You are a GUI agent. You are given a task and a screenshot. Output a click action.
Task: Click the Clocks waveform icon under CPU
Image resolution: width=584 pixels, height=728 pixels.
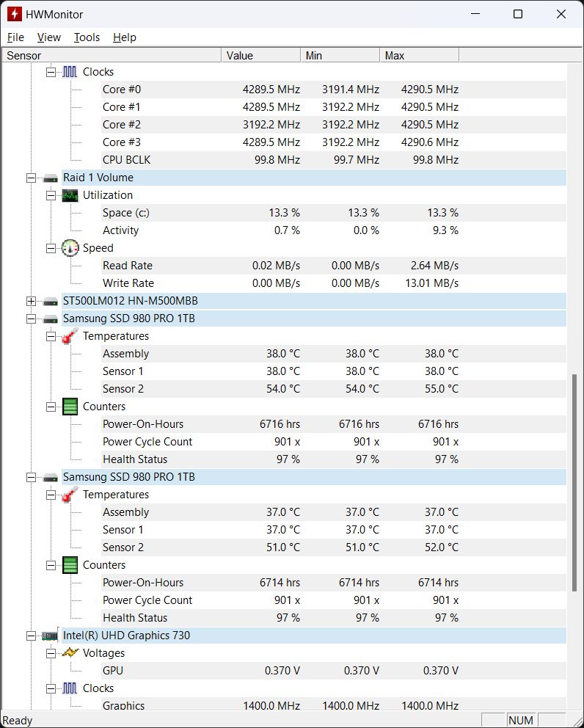(70, 72)
